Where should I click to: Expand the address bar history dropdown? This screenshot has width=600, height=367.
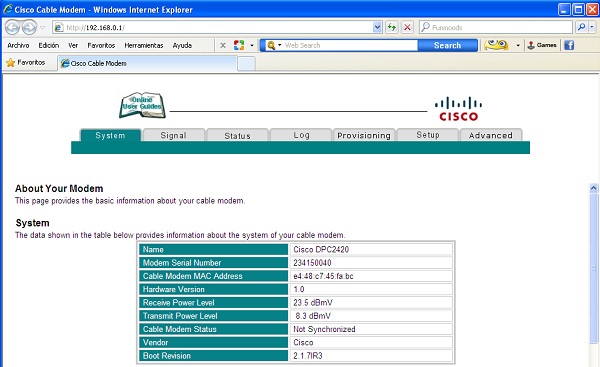377,27
